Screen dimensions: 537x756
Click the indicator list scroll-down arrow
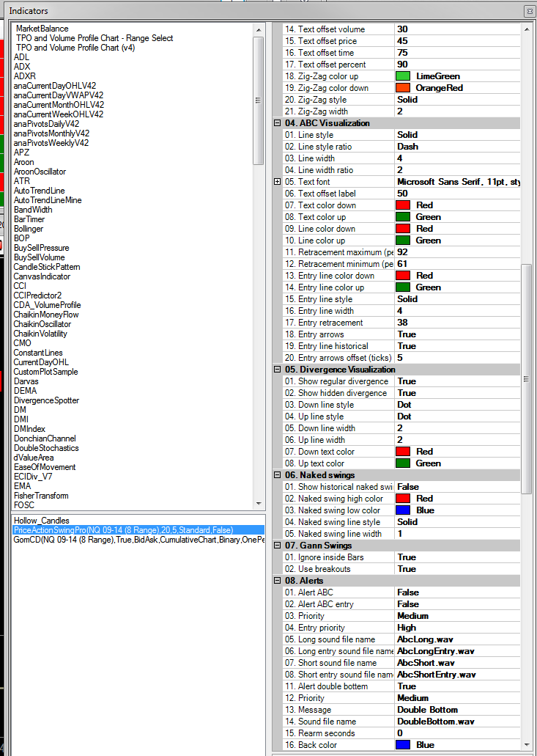[259, 503]
